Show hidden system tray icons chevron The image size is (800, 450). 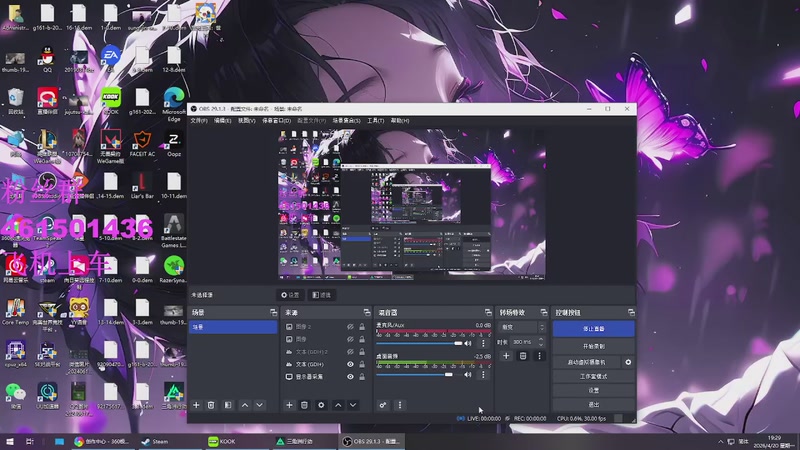tap(720, 441)
